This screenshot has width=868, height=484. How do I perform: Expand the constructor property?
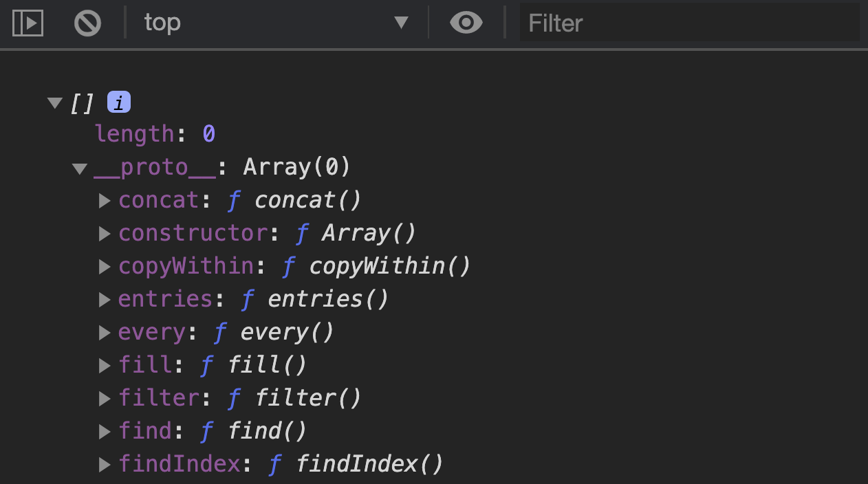coord(105,233)
